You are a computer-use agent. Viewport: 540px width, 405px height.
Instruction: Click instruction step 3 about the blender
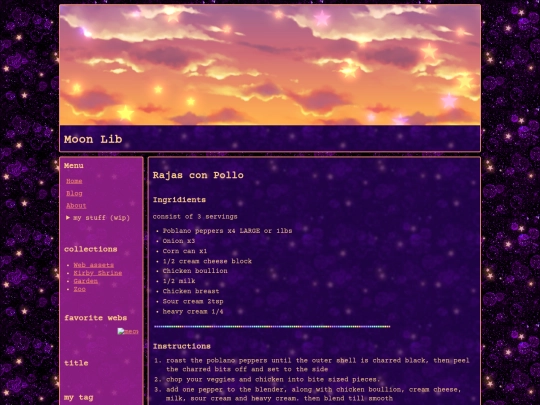[313, 394]
